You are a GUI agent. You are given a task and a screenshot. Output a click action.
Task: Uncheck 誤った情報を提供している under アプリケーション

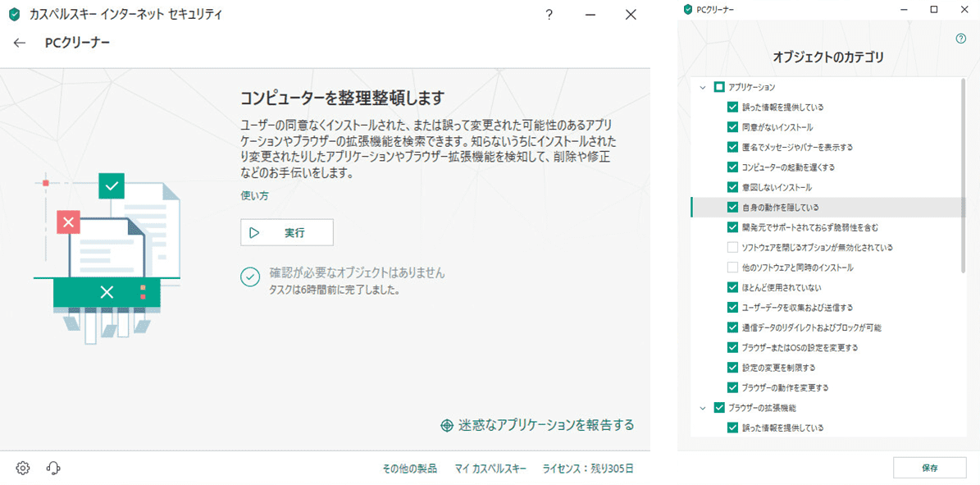coord(733,107)
